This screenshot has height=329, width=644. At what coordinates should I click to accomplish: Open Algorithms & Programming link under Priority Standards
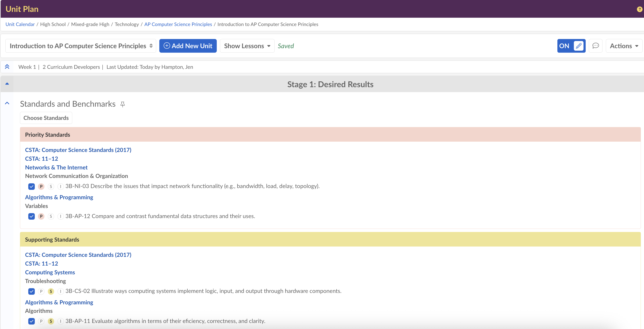pyautogui.click(x=59, y=197)
